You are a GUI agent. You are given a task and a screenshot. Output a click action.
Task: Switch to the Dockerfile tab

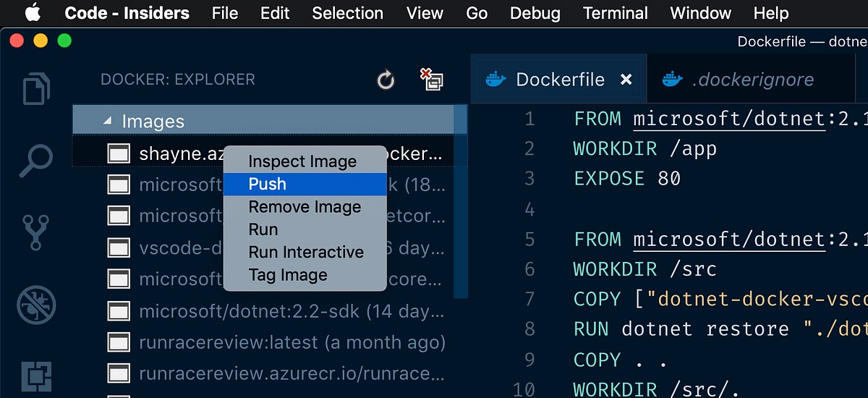pyautogui.click(x=557, y=80)
